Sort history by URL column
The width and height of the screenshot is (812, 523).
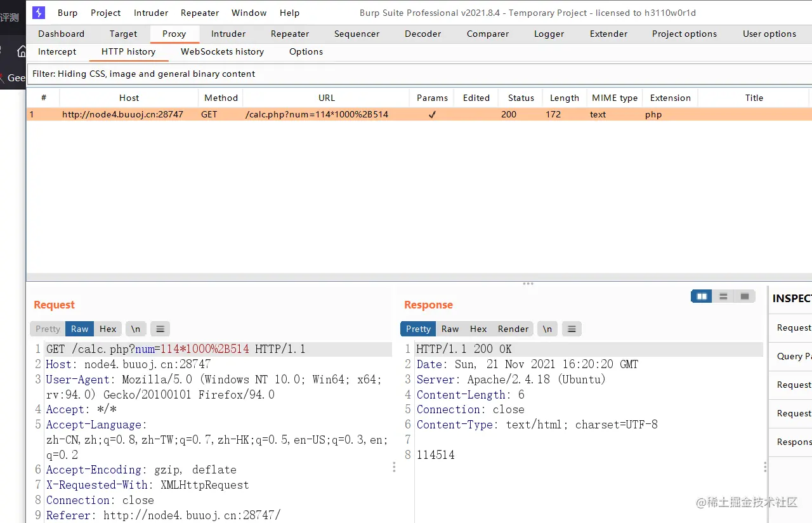327,98
